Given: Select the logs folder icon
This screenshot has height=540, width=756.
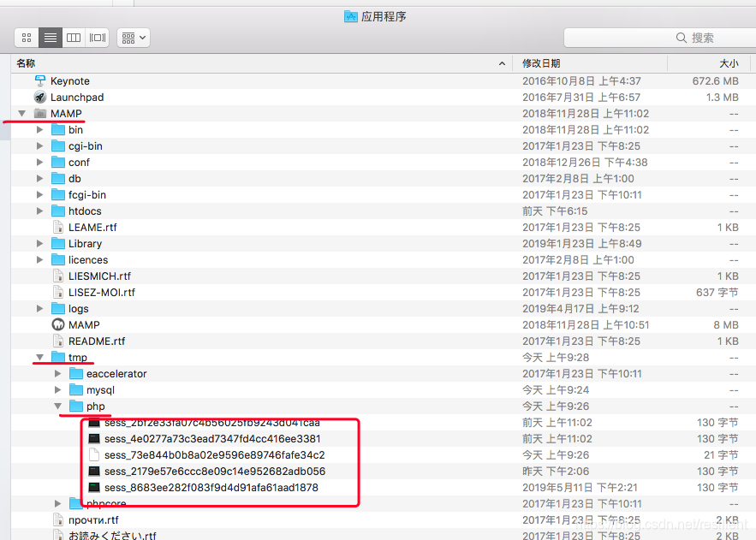Looking at the screenshot, I should coord(58,308).
